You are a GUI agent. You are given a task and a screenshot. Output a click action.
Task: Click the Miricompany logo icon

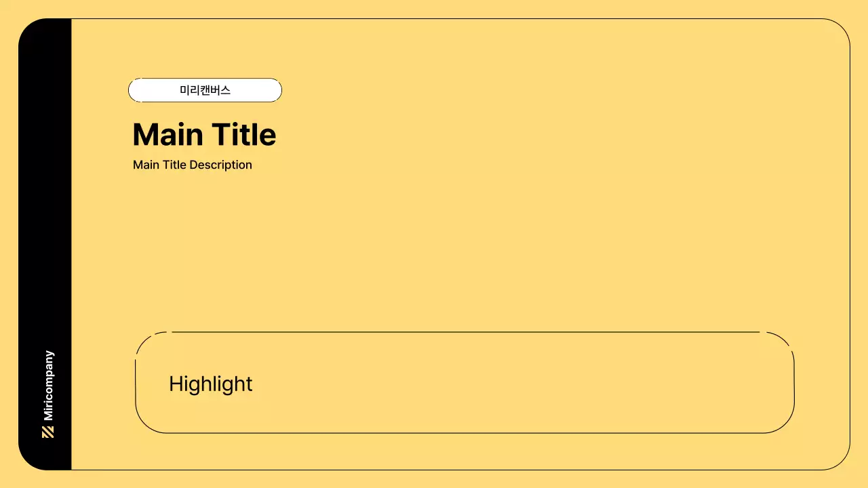[x=47, y=432]
